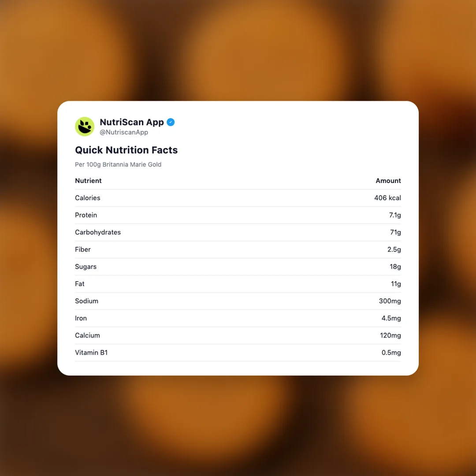476x476 pixels.
Task: Select the Vitamin B1 row label
Action: click(x=91, y=353)
